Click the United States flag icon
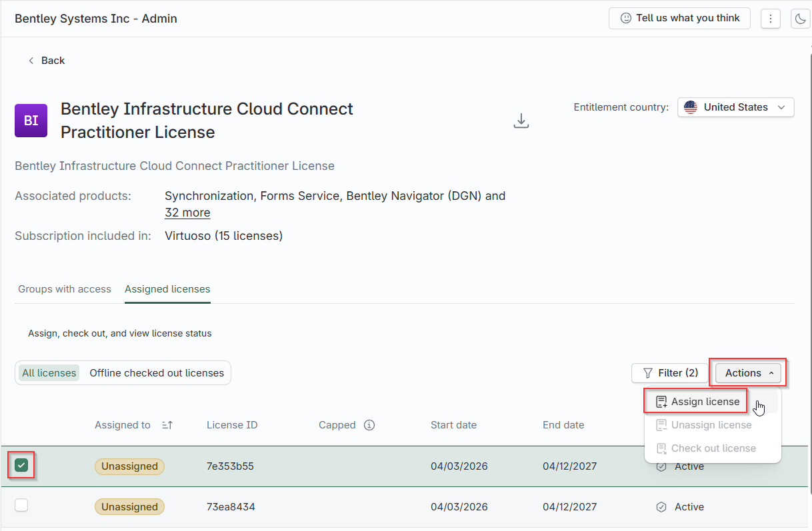The image size is (812, 531). tap(691, 107)
